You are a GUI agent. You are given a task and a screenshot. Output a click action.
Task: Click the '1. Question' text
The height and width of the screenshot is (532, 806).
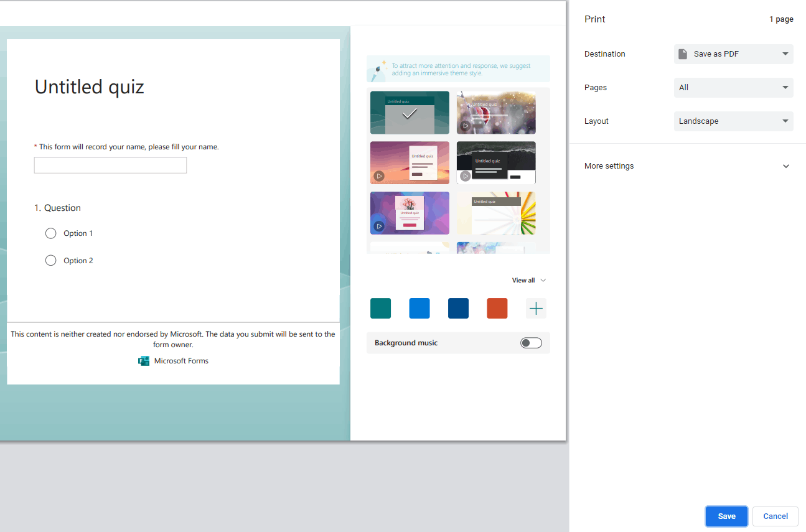57,208
